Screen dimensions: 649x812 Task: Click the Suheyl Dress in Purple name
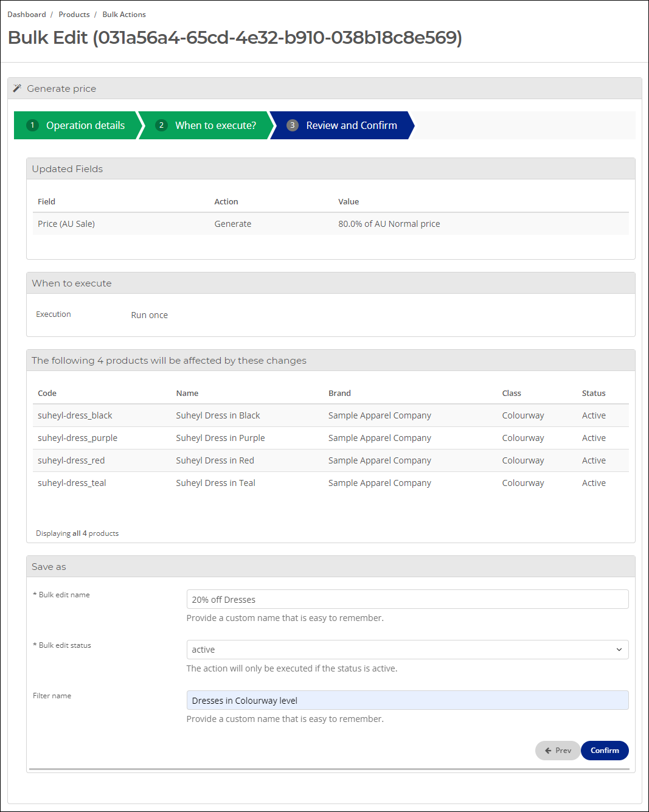point(220,438)
